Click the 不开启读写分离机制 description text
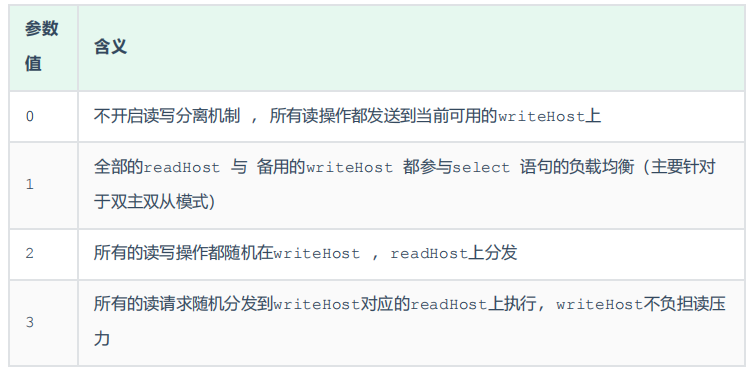Image resolution: width=749 pixels, height=369 pixels. pyautogui.click(x=167, y=116)
